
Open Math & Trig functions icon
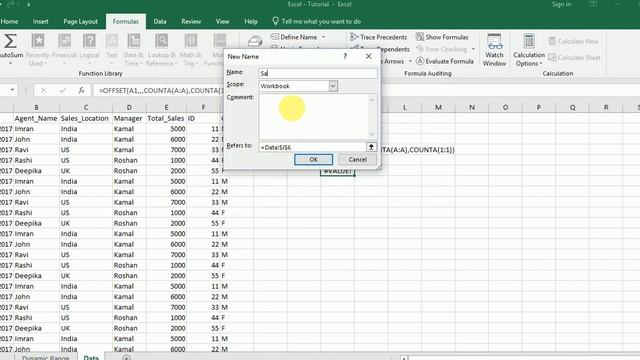pos(191,41)
